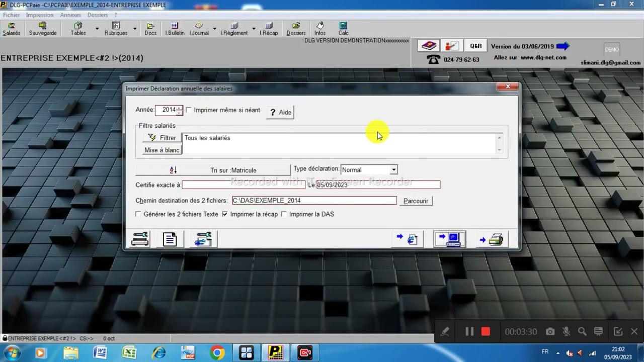The image size is (644, 362).
Task: Click filter list scrollbar down arrow
Action: coord(499,150)
